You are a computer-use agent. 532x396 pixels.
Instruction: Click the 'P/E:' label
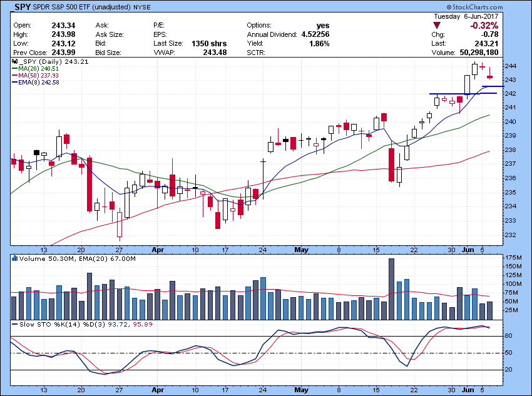click(x=159, y=26)
